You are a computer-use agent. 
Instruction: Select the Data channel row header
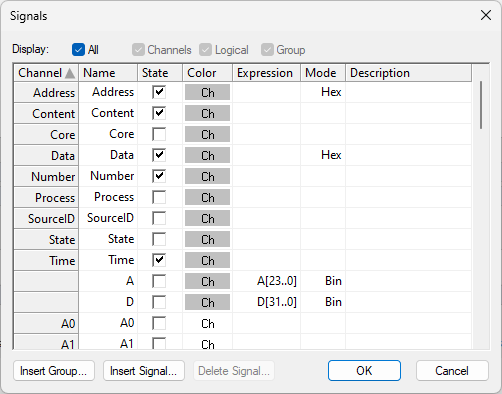point(46,155)
